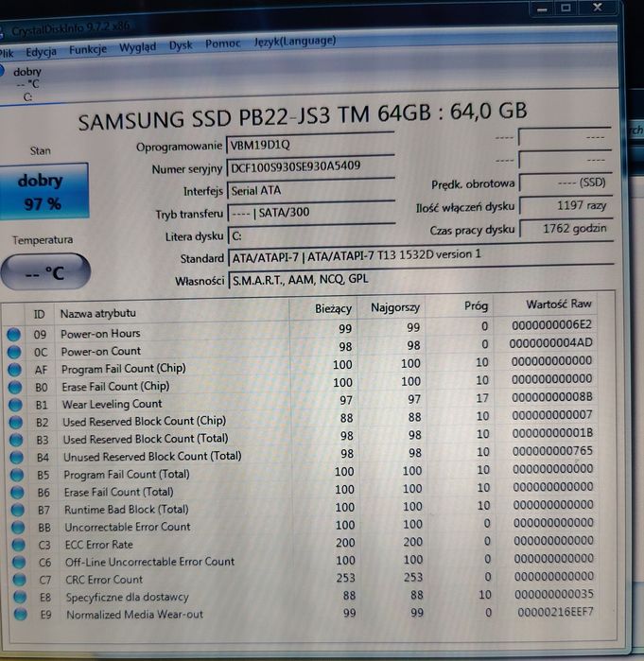The height and width of the screenshot is (661, 644).
Task: Click status icon of Used Reserved Block Count (Chip)
Action: coord(15,422)
